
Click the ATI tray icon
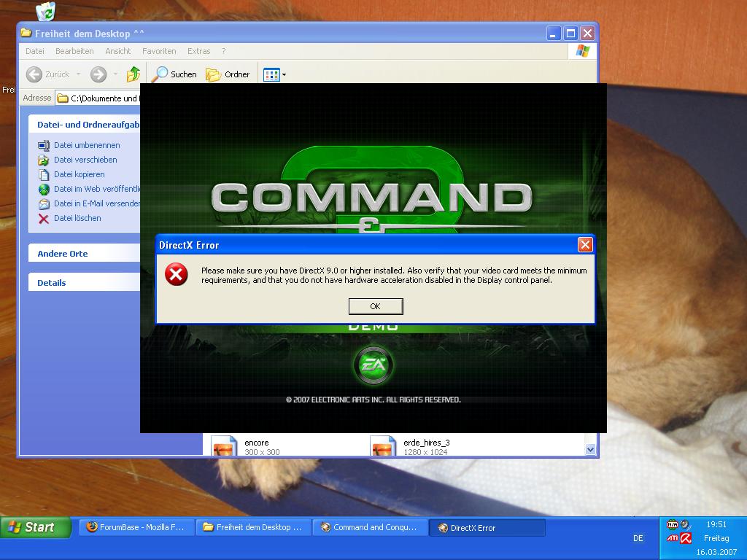[672, 538]
